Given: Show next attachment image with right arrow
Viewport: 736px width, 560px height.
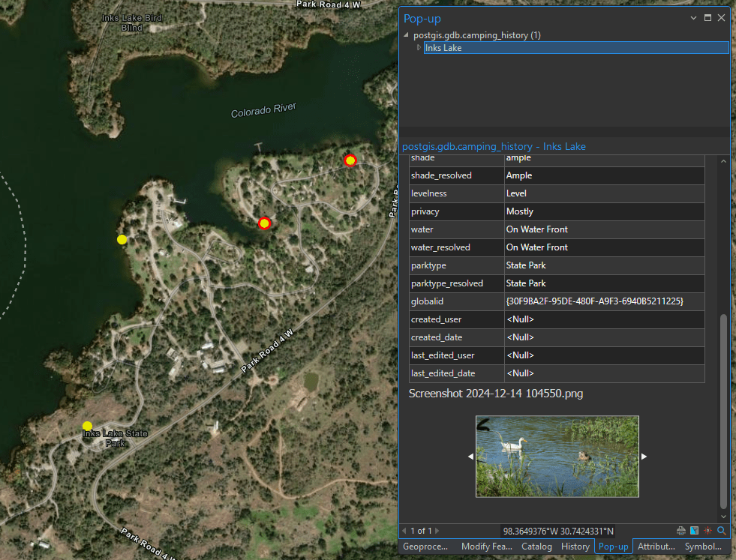Looking at the screenshot, I should (644, 457).
